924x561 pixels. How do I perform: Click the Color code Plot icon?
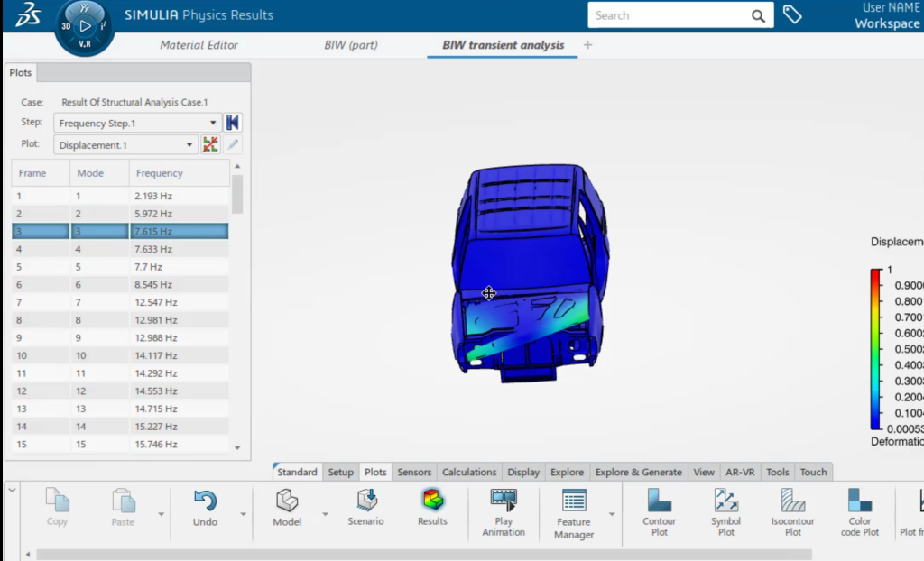[x=860, y=502]
